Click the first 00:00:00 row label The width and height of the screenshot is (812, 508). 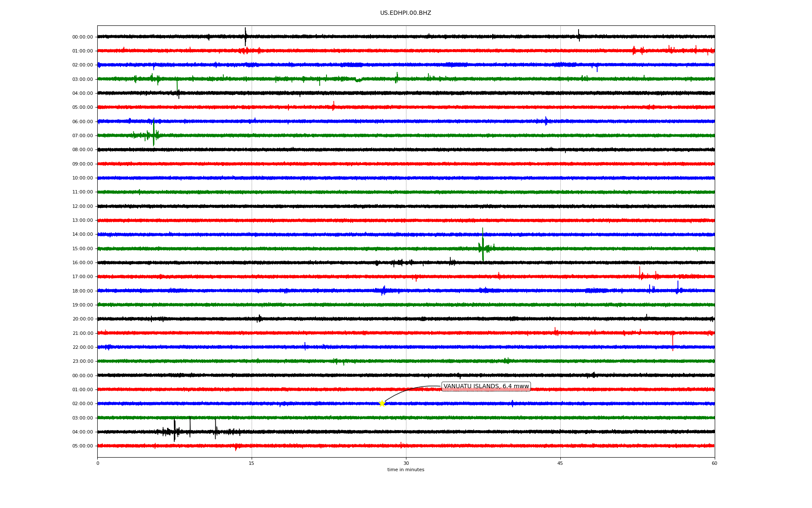click(x=82, y=37)
